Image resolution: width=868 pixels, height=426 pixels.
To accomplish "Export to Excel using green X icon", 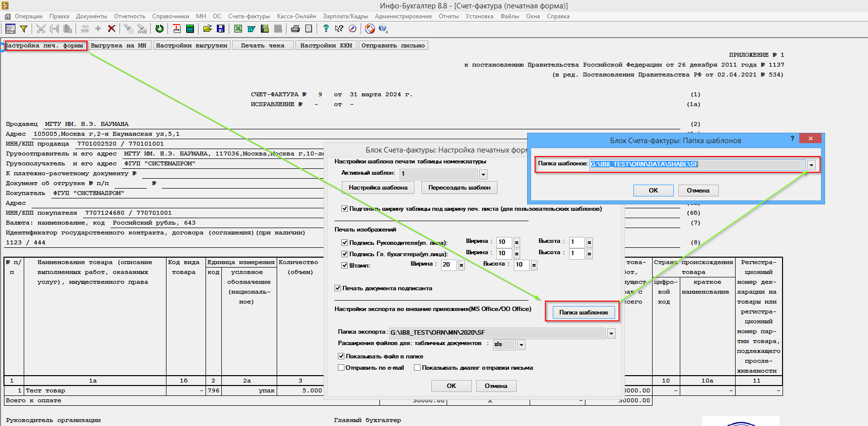I will pyautogui.click(x=238, y=29).
